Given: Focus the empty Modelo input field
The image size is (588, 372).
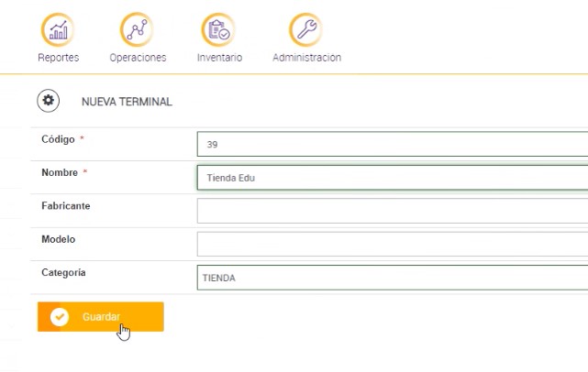Looking at the screenshot, I should 392,244.
